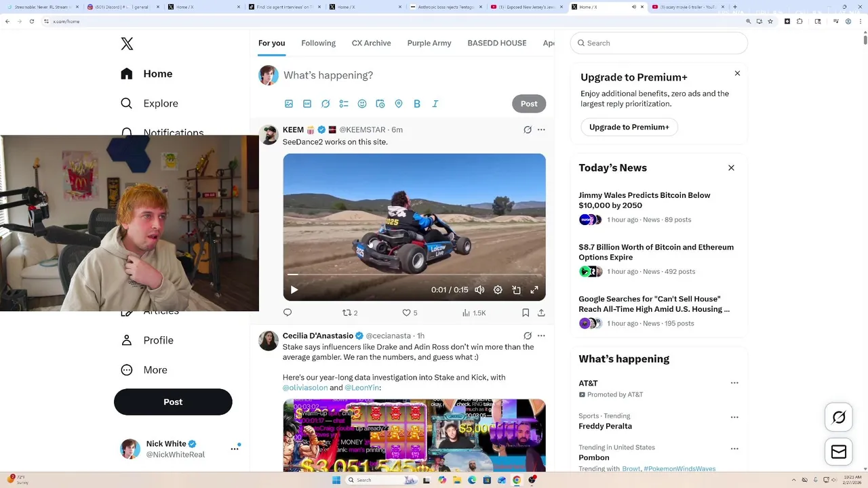This screenshot has width=868, height=488.
Task: Open more options for Freddy Peralta trend
Action: coord(734,417)
